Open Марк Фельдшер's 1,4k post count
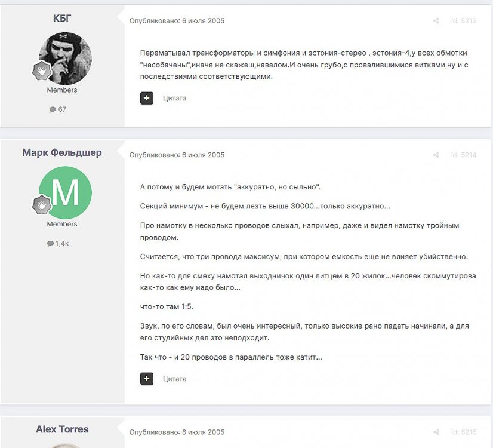493x448 pixels. [x=58, y=244]
